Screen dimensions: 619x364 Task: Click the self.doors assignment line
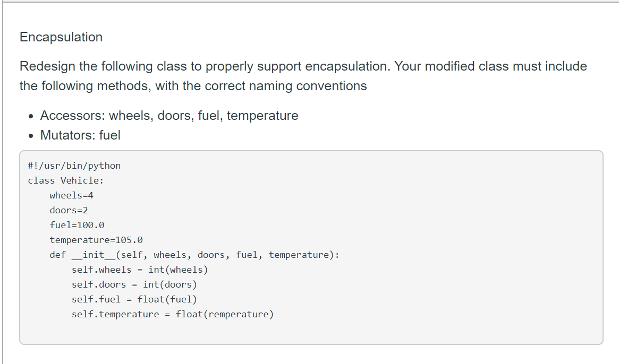134,285
